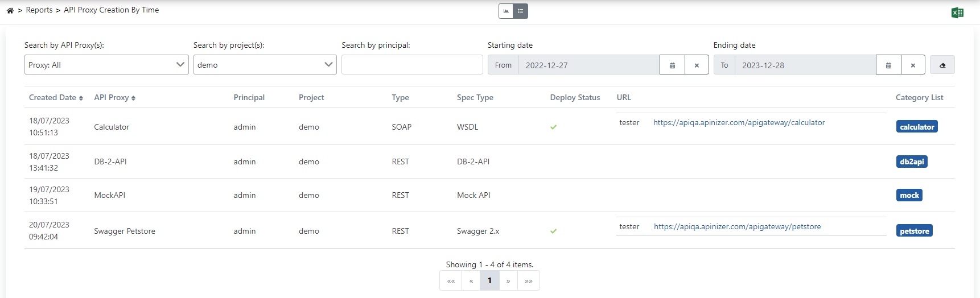Click the db2api category badge
This screenshot has width=980, height=298.
coord(911,162)
